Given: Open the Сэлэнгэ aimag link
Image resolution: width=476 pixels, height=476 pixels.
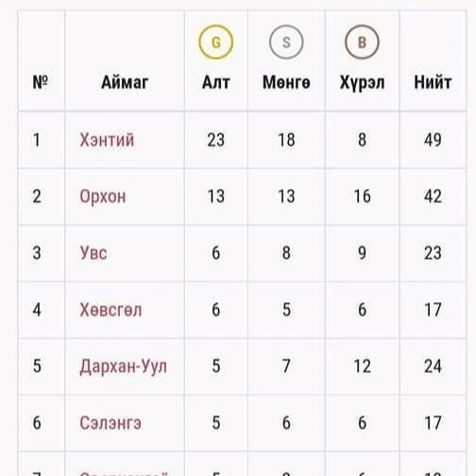Looking at the screenshot, I should tap(110, 423).
